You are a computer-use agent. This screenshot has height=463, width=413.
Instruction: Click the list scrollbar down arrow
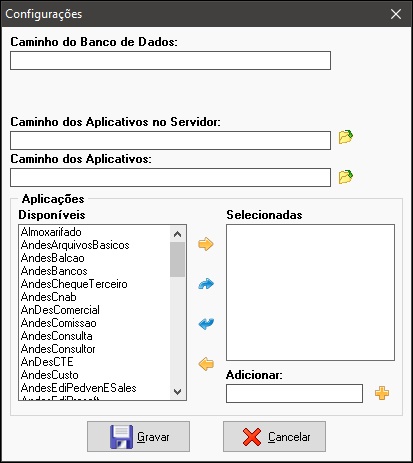(x=177, y=391)
